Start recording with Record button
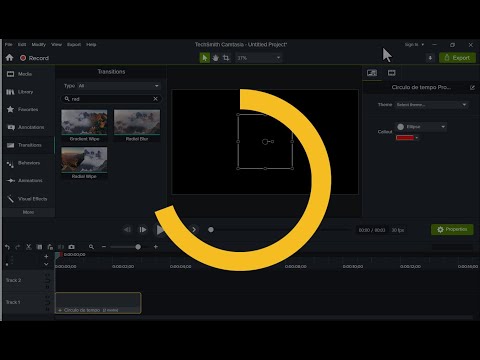The image size is (480, 360). coord(34,58)
